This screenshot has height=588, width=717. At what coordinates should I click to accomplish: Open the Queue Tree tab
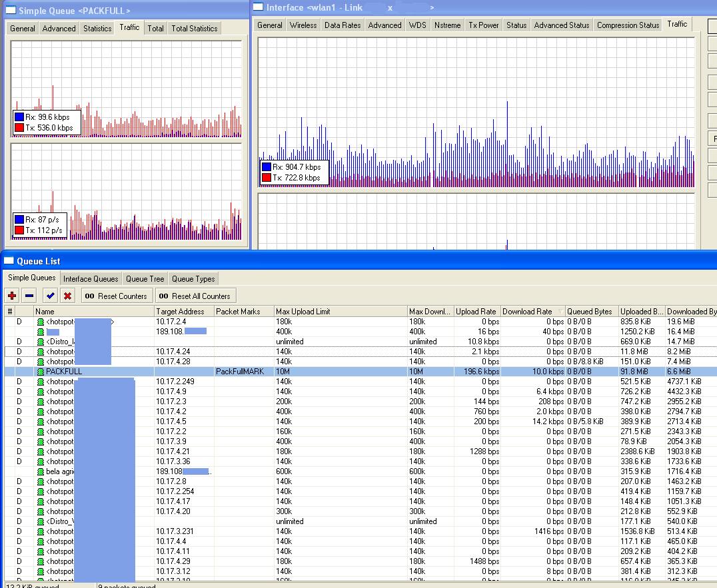point(145,279)
